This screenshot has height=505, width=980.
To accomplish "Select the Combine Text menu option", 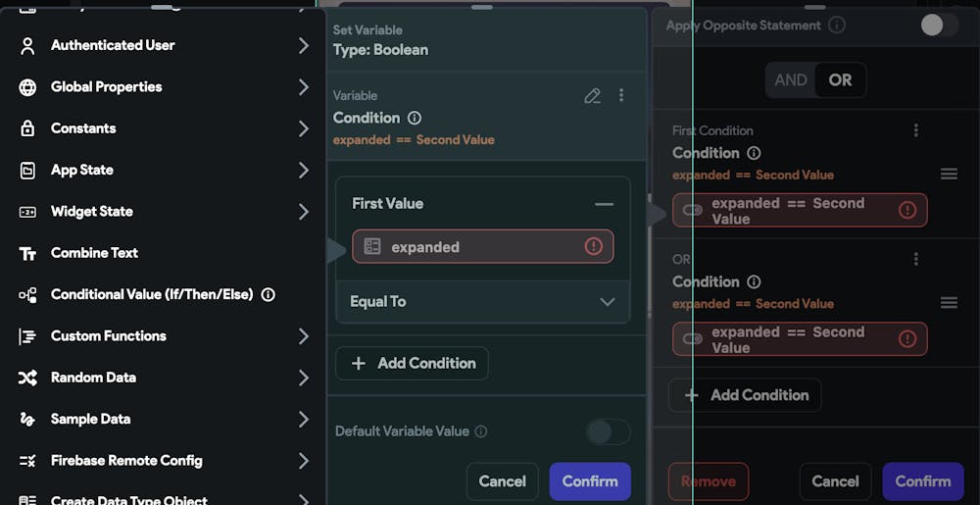I will pyautogui.click(x=94, y=253).
